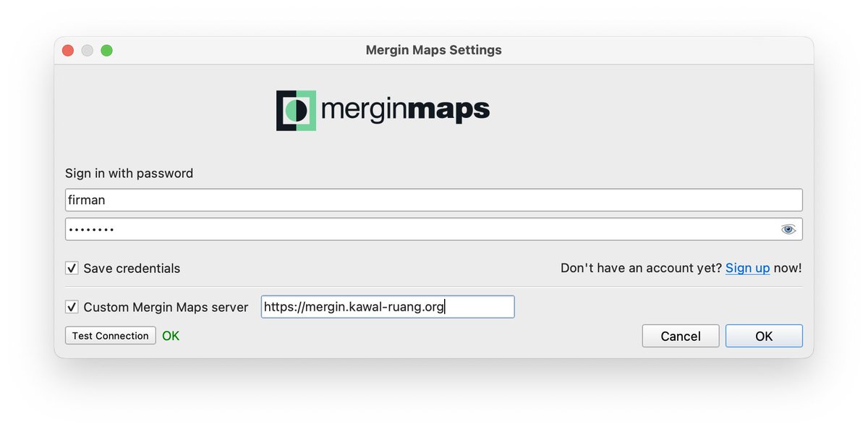Toggle the Save credentials checkbox
The width and height of the screenshot is (868, 430).
(72, 268)
